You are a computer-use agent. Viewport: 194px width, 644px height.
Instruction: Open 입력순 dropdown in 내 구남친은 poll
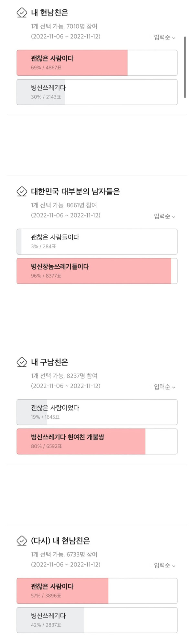point(165,387)
